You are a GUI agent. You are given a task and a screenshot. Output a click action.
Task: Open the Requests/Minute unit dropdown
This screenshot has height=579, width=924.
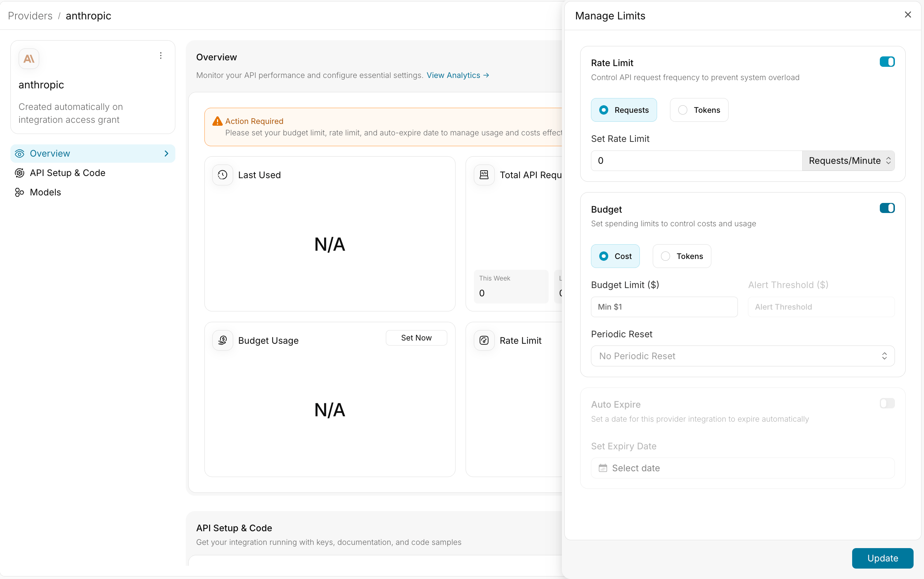pyautogui.click(x=849, y=161)
